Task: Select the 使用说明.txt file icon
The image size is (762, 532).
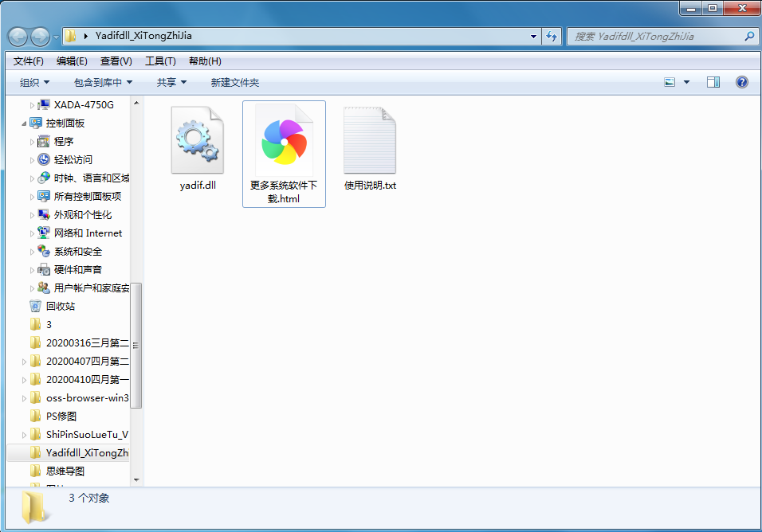Action: click(370, 140)
